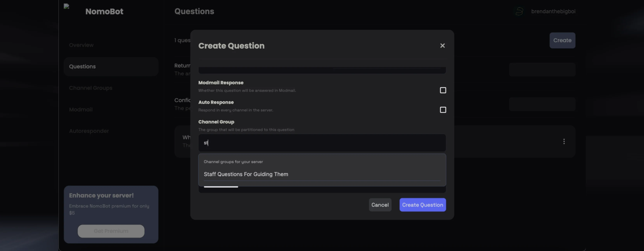Click the NomoBot title text
The height and width of the screenshot is (251, 644).
pos(104,11)
